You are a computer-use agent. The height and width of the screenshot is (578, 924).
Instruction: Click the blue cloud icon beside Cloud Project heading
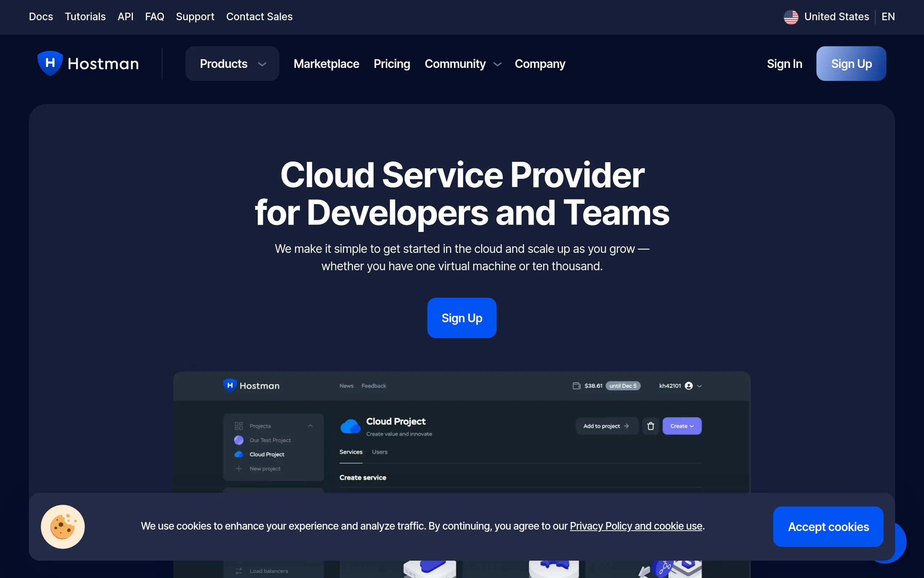point(350,426)
